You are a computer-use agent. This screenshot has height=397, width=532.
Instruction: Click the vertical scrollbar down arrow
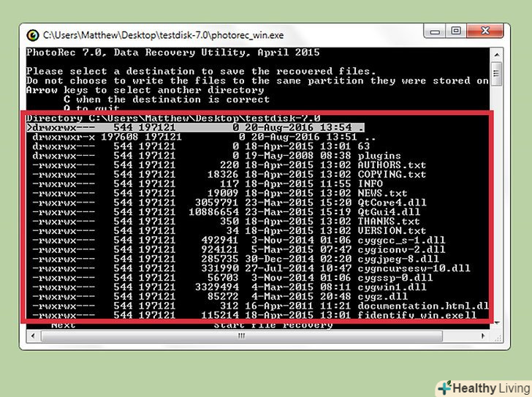point(497,323)
